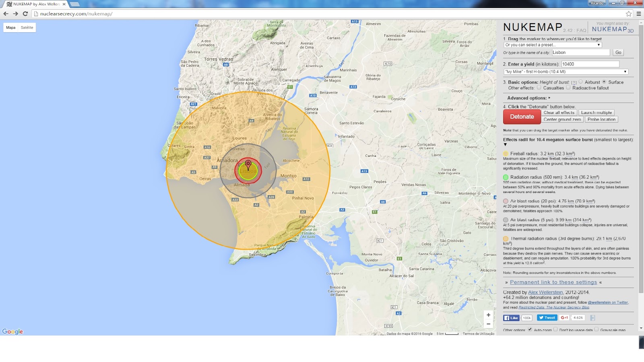Click the sidebar scrollbar down arrow
This screenshot has width=644, height=362.
[x=641, y=328]
